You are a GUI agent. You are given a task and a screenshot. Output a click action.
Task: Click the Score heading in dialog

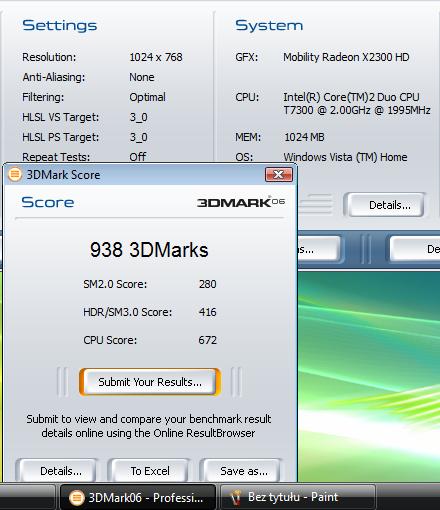(48, 202)
